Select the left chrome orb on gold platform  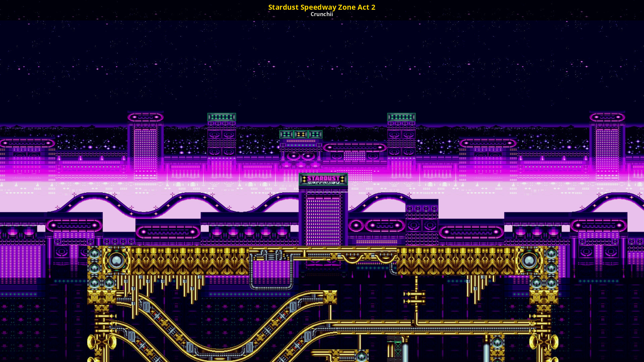coord(116,260)
